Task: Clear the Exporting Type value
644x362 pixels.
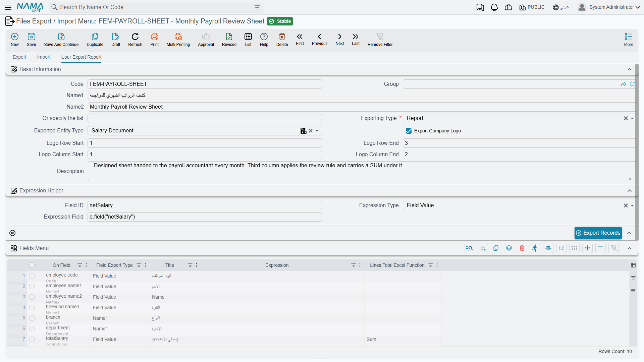Action: pos(626,118)
